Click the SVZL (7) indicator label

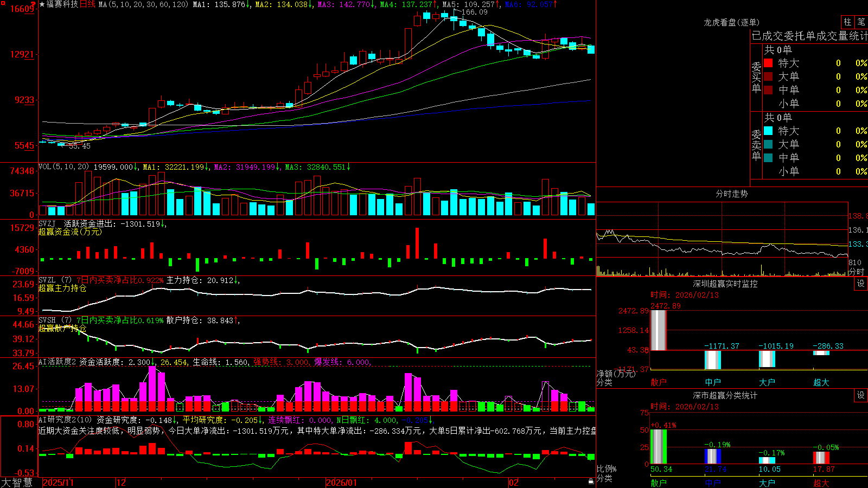click(55, 280)
